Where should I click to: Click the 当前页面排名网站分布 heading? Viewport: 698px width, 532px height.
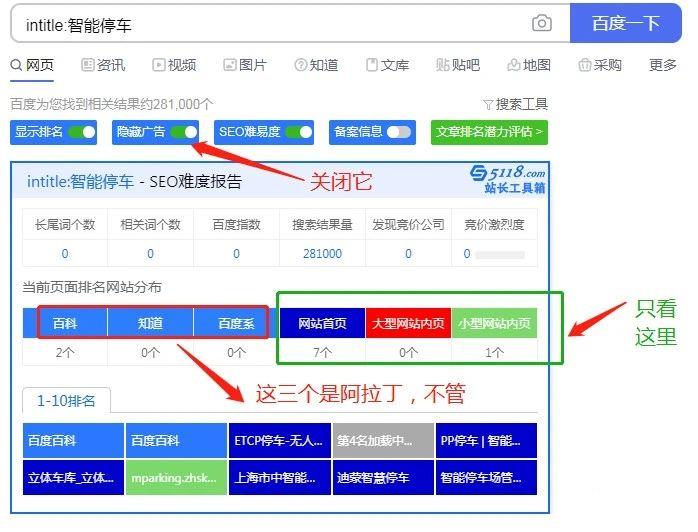tap(92, 287)
